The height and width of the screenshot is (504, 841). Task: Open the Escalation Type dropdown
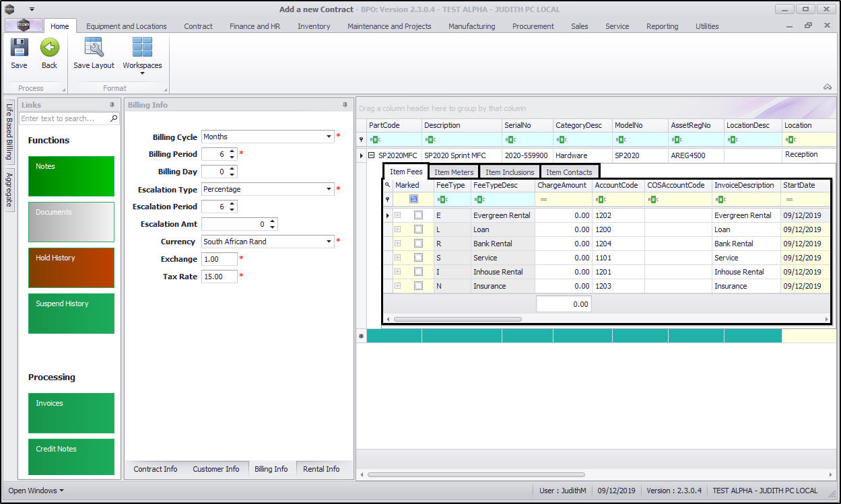click(x=329, y=189)
